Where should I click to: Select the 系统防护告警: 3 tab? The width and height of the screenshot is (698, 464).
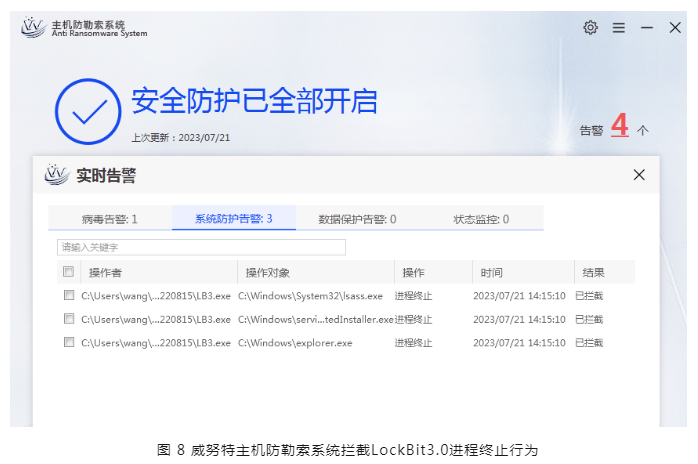point(233,218)
